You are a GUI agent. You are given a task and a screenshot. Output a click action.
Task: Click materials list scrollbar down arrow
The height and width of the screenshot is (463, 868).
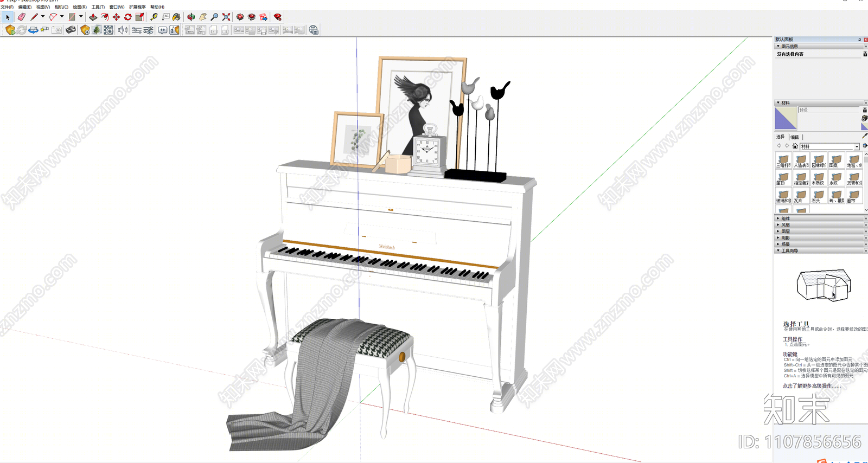pyautogui.click(x=866, y=209)
